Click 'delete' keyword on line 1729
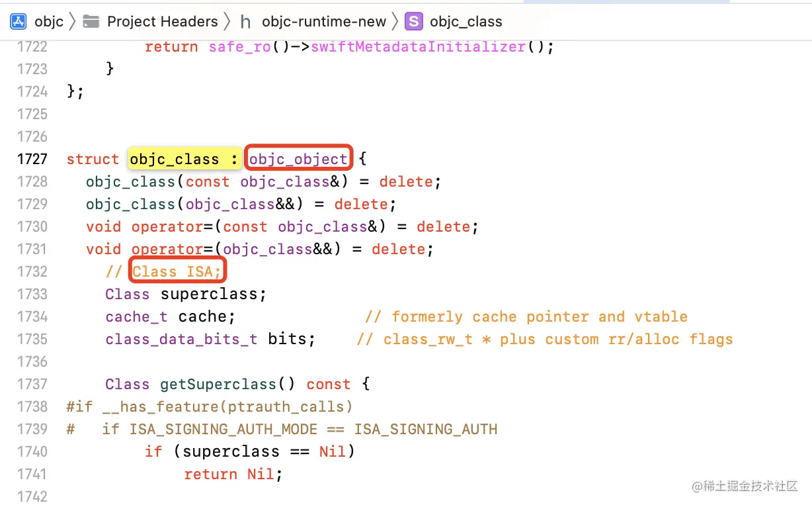The width and height of the screenshot is (812, 507). [362, 204]
